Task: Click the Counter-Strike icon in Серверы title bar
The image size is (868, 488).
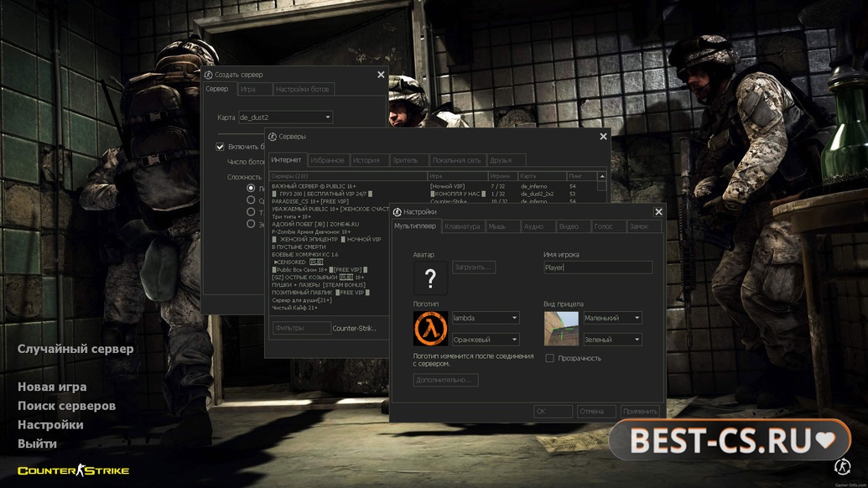Action: (273, 137)
